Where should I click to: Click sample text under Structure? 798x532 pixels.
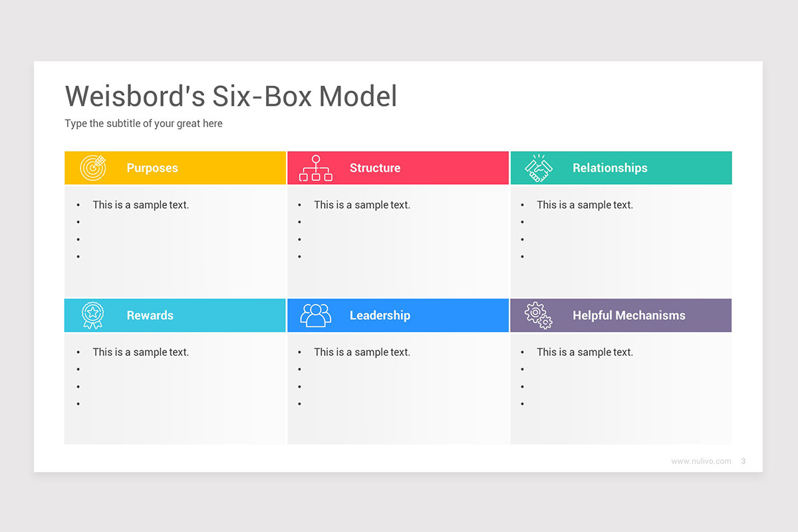point(362,205)
